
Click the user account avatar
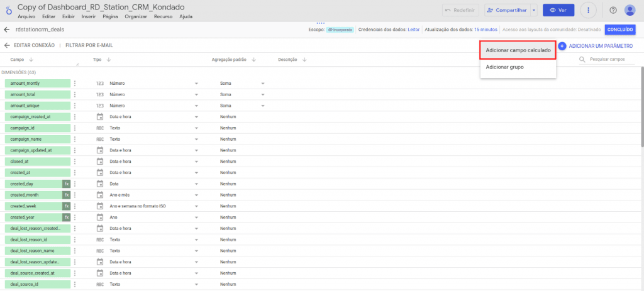pos(630,10)
